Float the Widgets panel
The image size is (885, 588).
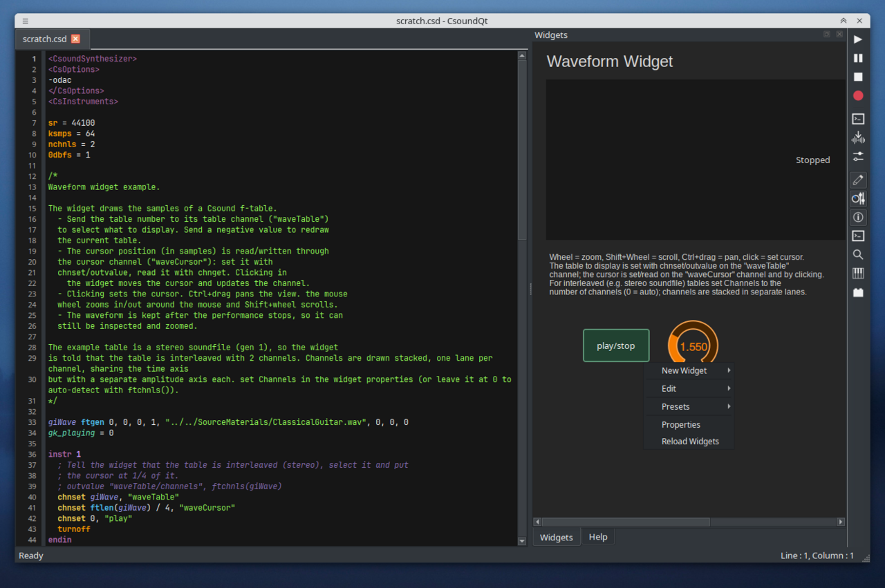point(826,35)
